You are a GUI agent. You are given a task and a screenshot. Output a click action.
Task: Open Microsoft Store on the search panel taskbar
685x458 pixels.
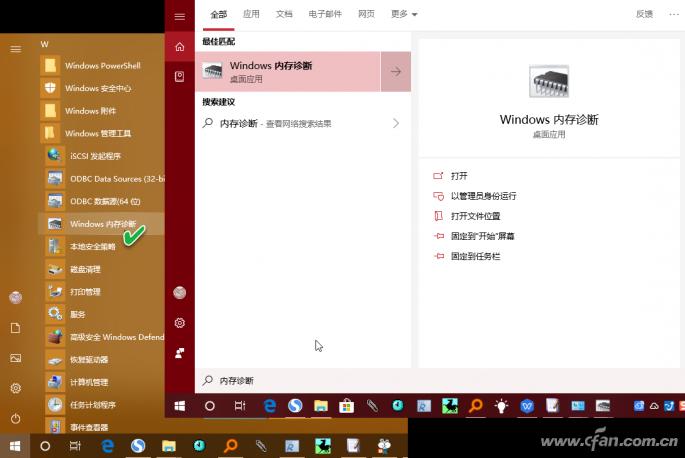click(x=346, y=406)
